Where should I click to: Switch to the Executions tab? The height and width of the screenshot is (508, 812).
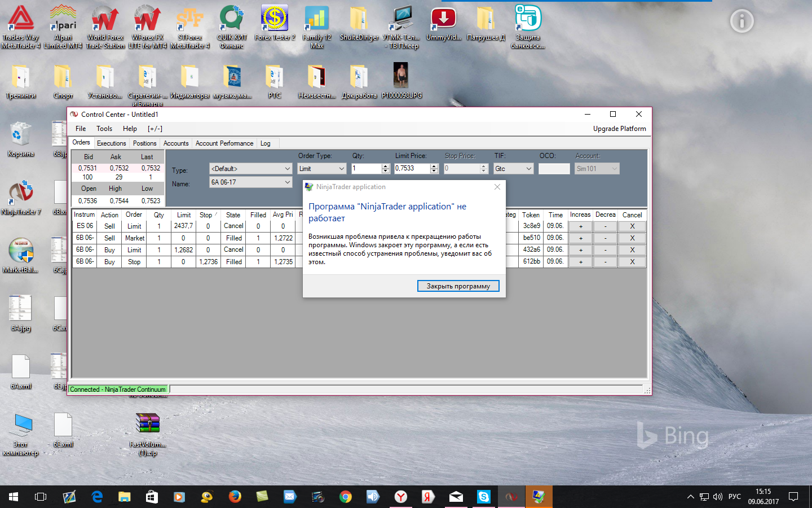112,143
